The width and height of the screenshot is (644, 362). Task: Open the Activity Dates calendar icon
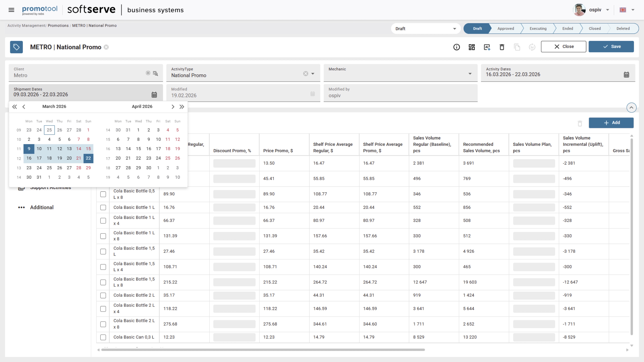(x=626, y=74)
